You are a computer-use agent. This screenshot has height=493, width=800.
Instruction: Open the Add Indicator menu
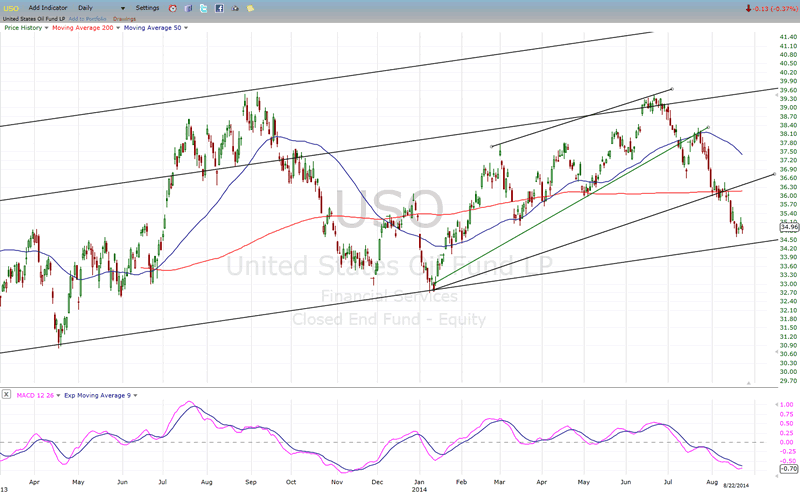pos(47,8)
